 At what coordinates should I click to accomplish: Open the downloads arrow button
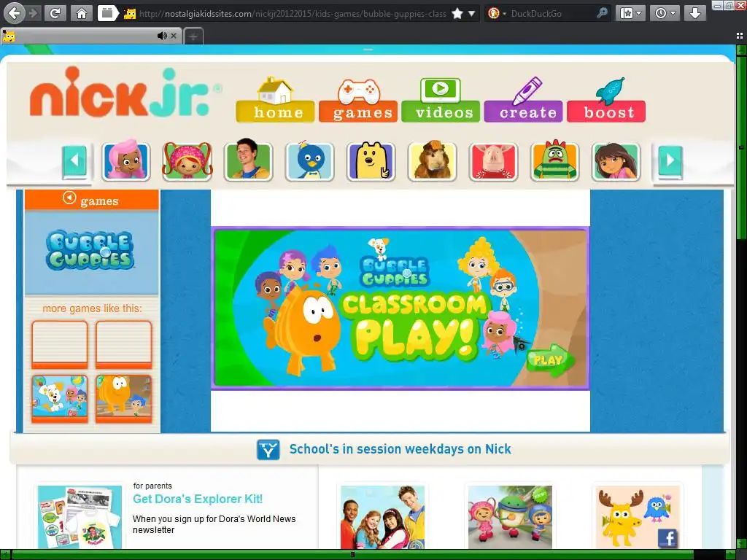click(695, 13)
